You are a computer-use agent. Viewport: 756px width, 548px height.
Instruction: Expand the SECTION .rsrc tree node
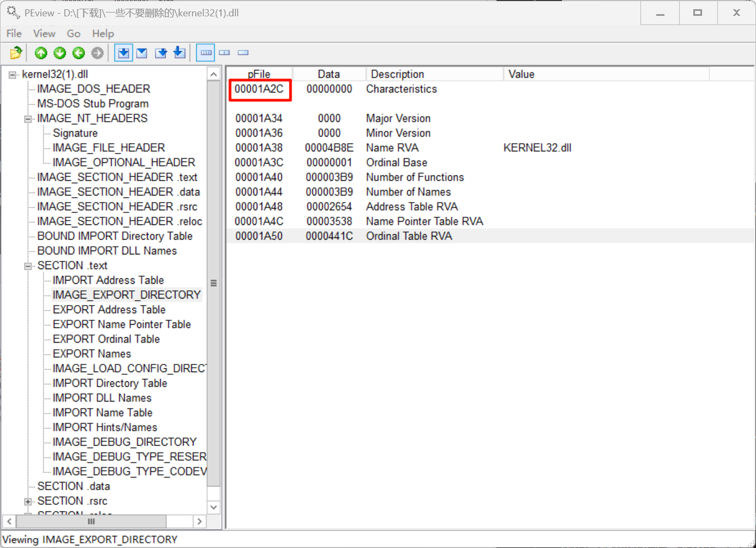click(28, 501)
